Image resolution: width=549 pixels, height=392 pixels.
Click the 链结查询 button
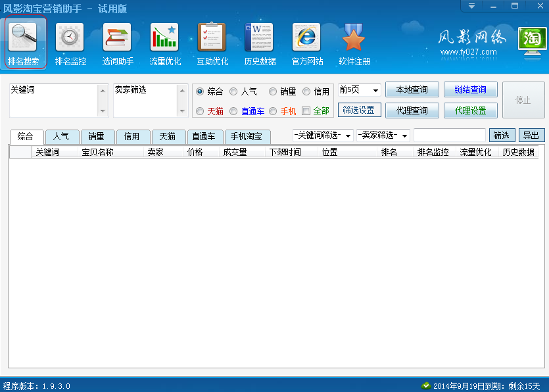471,89
